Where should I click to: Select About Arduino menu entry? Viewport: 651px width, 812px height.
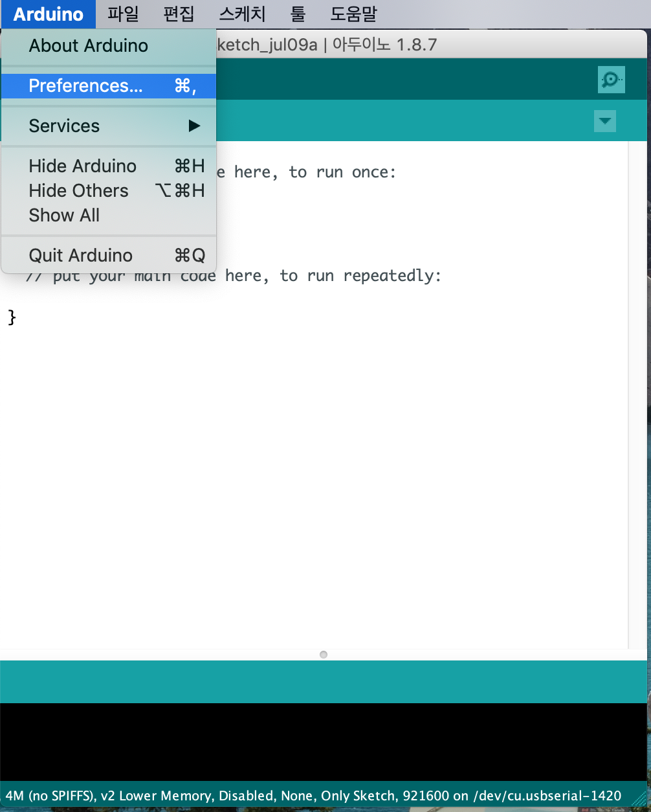tap(108, 46)
